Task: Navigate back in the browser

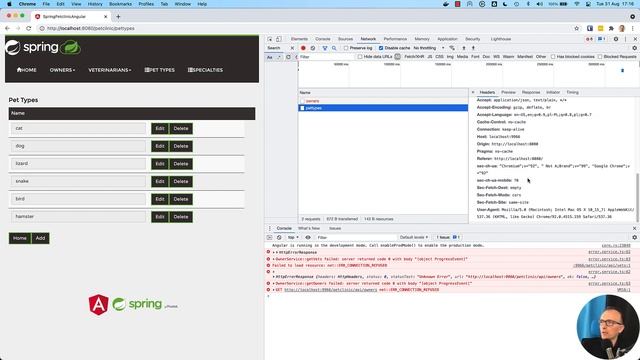Action: pos(7,29)
